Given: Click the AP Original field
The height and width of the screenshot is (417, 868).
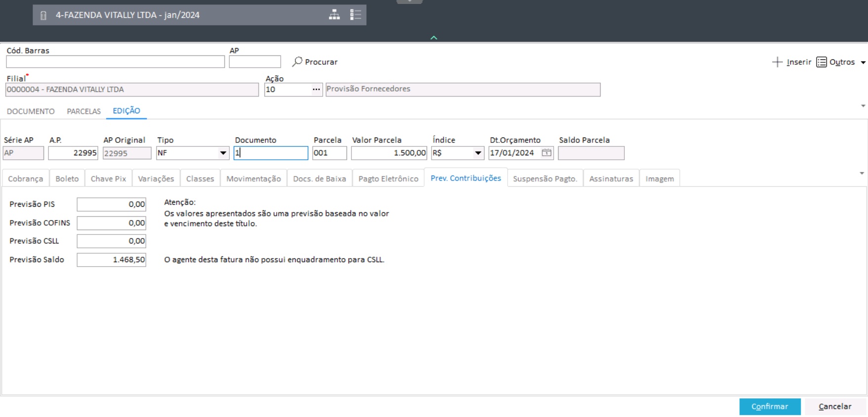Looking at the screenshot, I should pyautogui.click(x=127, y=153).
